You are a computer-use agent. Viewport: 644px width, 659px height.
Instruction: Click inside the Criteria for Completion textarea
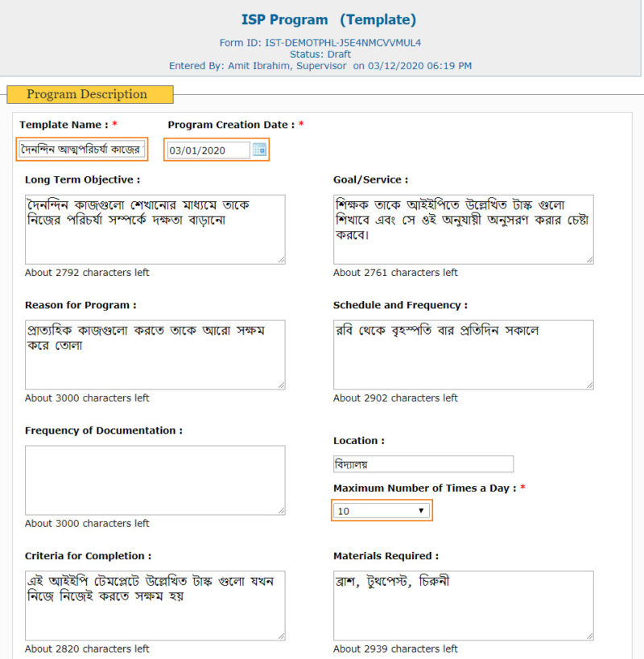(x=155, y=606)
